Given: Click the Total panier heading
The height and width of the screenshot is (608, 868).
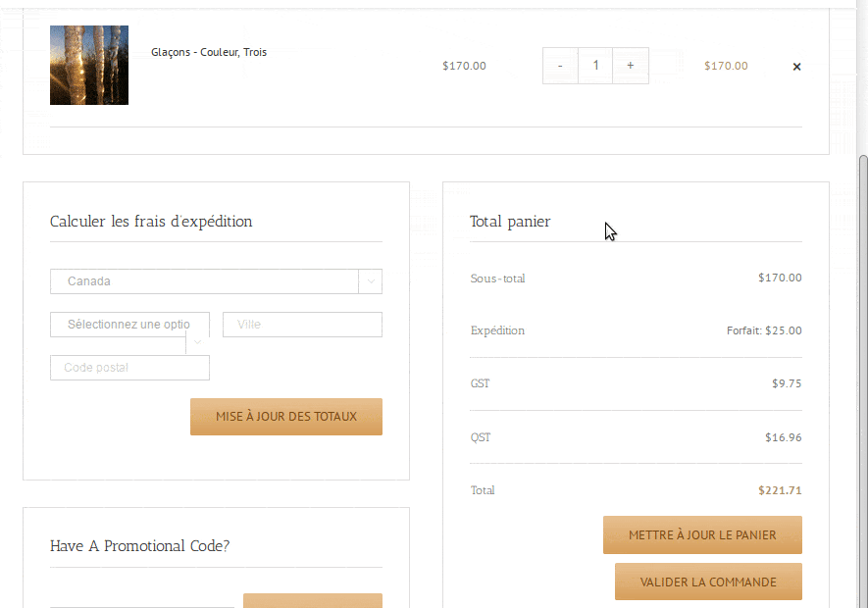Looking at the screenshot, I should (510, 222).
